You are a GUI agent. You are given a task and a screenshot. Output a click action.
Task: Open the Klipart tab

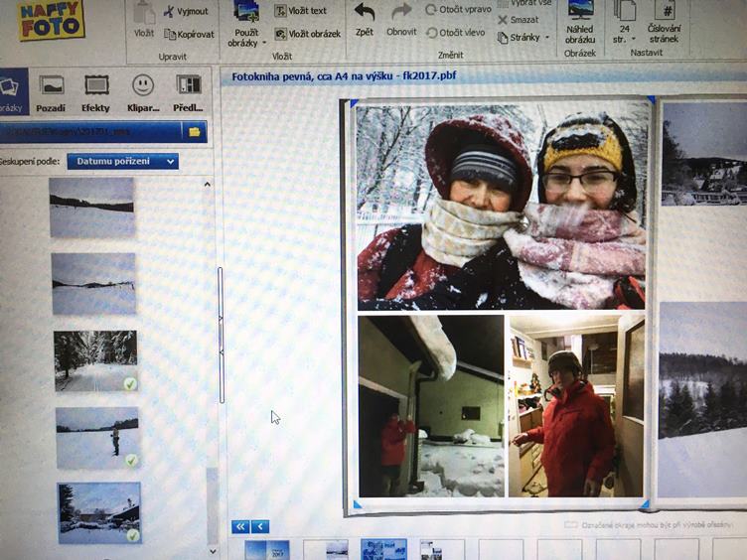[143, 93]
